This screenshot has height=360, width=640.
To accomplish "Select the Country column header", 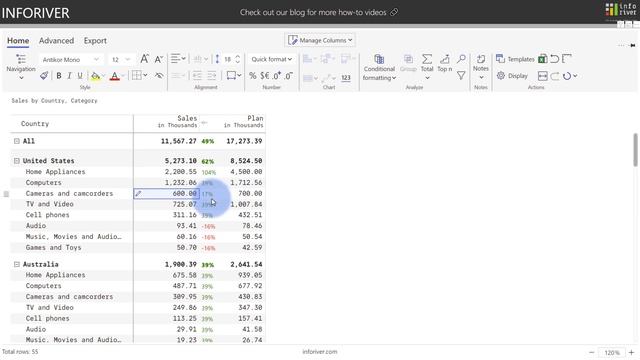I will 35,124.
